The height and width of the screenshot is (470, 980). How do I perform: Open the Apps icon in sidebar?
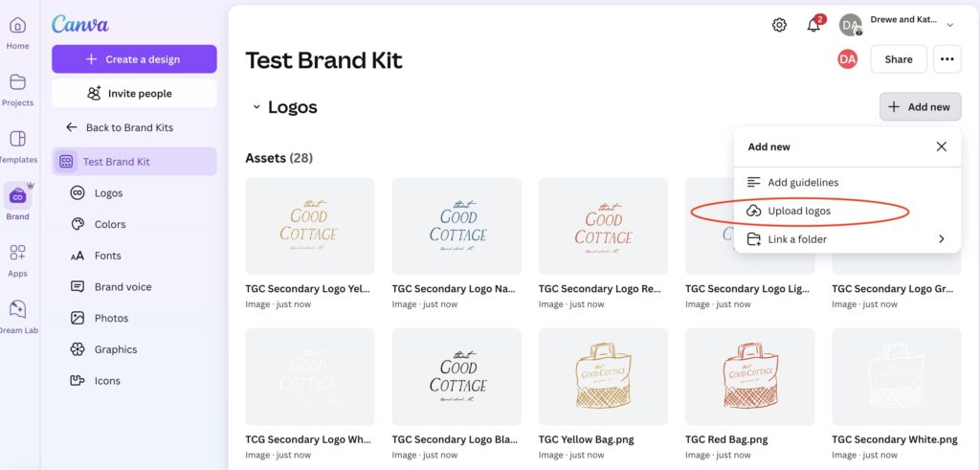(17, 259)
